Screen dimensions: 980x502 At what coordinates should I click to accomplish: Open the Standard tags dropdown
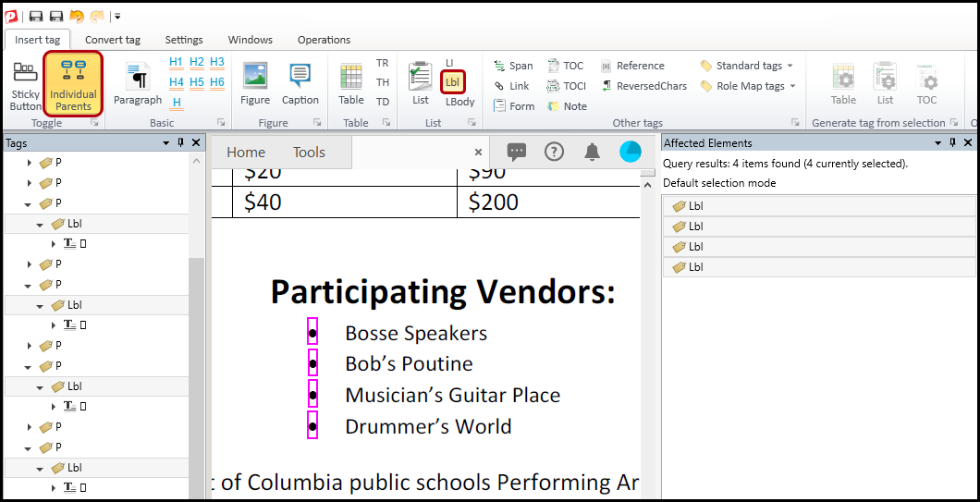tap(747, 66)
